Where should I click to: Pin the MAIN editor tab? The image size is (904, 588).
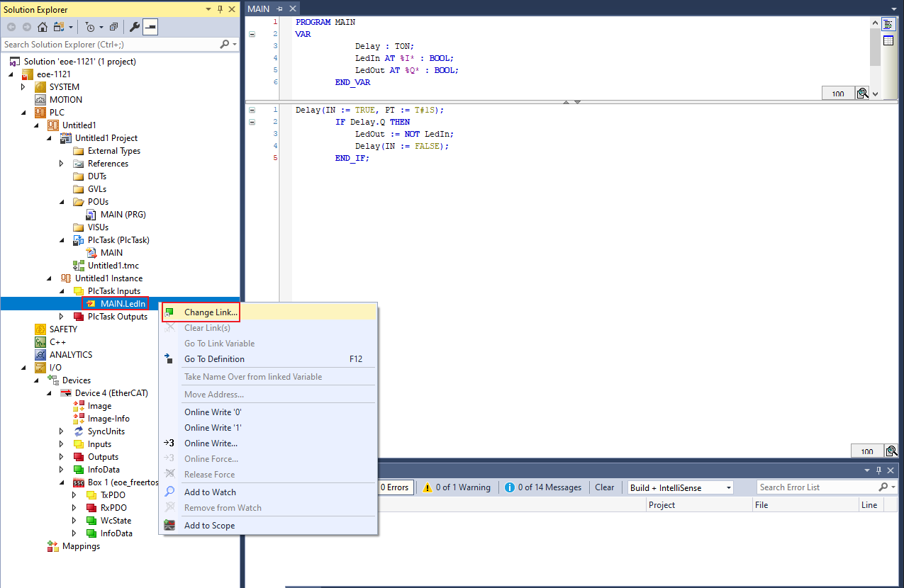(x=279, y=9)
